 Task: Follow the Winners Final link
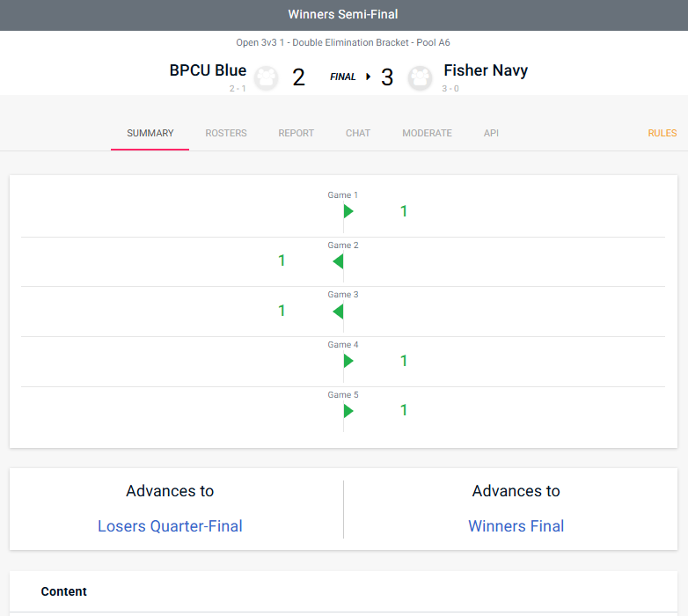pyautogui.click(x=516, y=526)
